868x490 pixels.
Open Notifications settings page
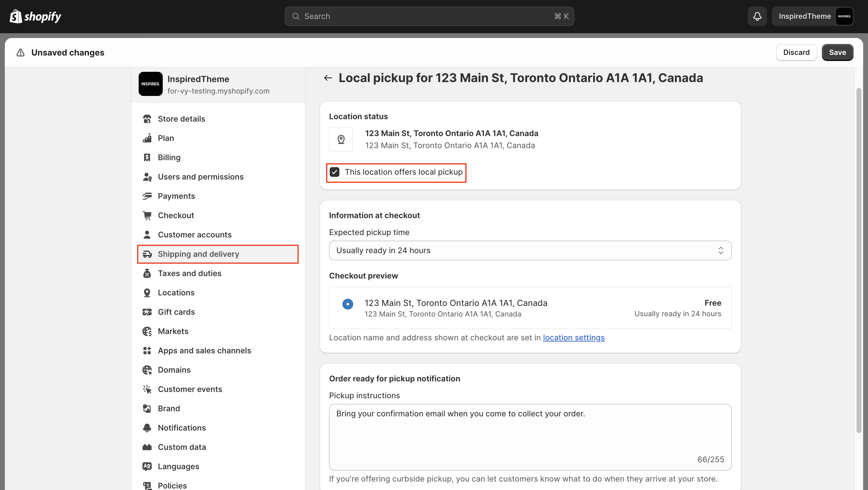tap(182, 428)
